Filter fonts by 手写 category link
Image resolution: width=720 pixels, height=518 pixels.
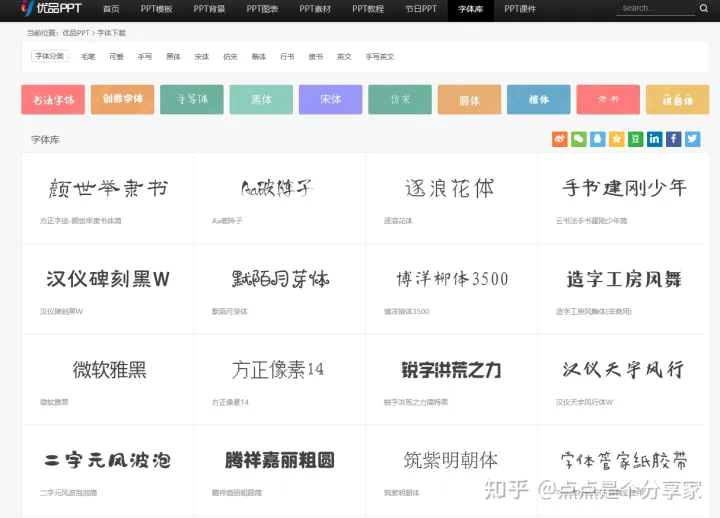(x=145, y=56)
